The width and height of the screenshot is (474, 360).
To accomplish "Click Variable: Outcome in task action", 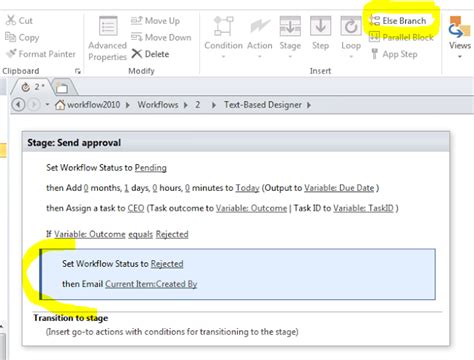I will (x=251, y=208).
